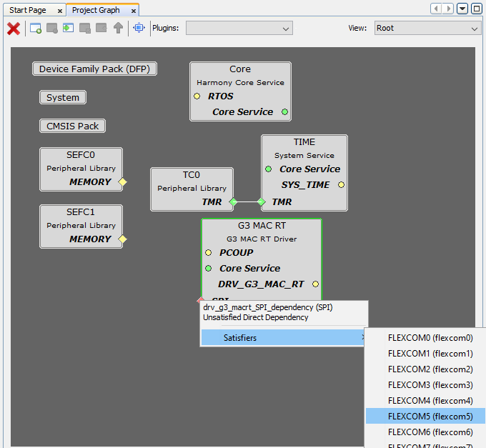Click the red SPI dependency diamond port

click(200, 299)
